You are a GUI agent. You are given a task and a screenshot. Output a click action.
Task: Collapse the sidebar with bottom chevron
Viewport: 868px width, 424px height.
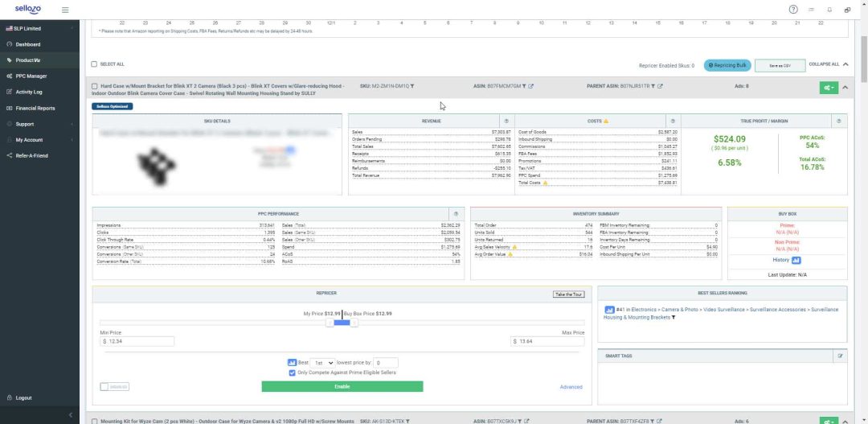coord(70,414)
